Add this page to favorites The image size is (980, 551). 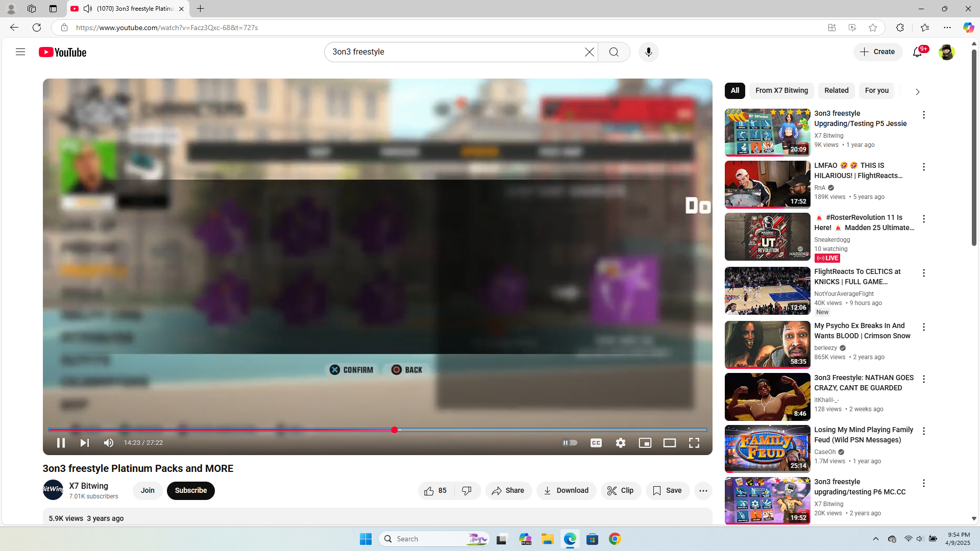point(873,28)
